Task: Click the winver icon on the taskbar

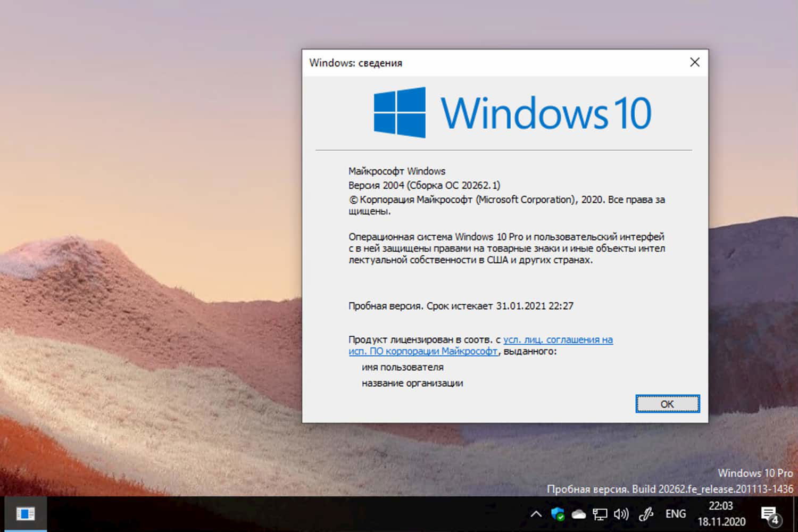Action: click(x=26, y=514)
